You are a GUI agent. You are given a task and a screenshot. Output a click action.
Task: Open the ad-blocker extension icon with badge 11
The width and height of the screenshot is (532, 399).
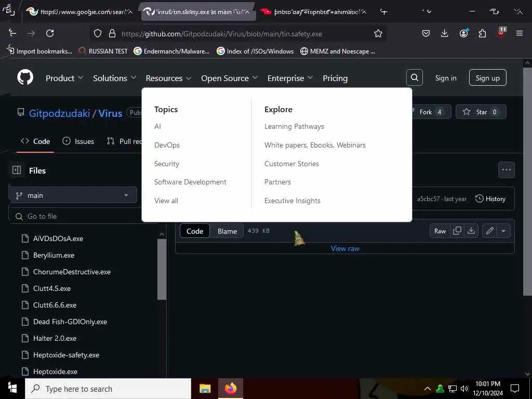coord(501,33)
